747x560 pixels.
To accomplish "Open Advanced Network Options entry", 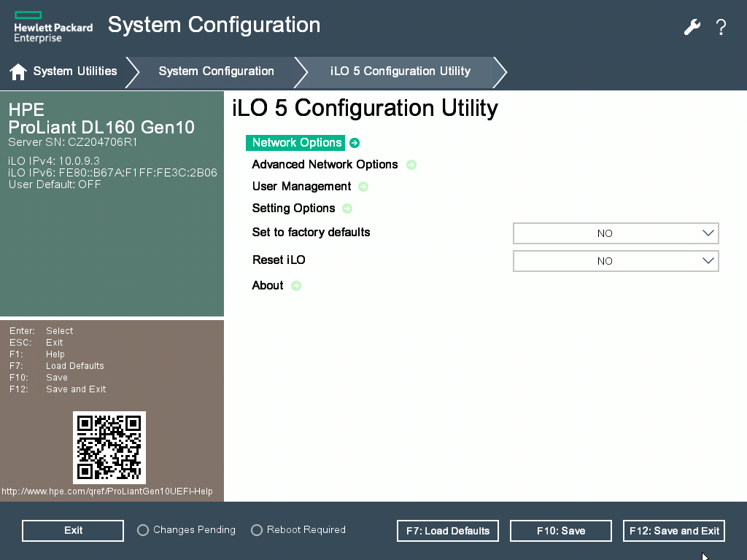I will pos(325,164).
